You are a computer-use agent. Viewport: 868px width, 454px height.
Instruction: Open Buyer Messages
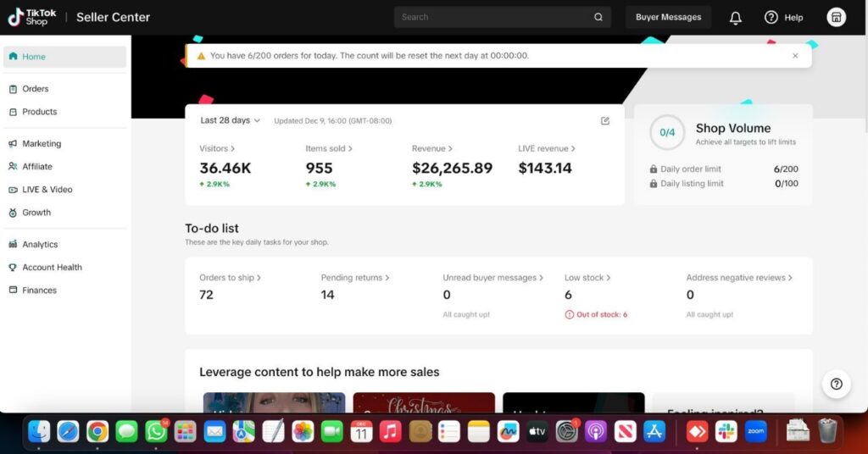(668, 17)
